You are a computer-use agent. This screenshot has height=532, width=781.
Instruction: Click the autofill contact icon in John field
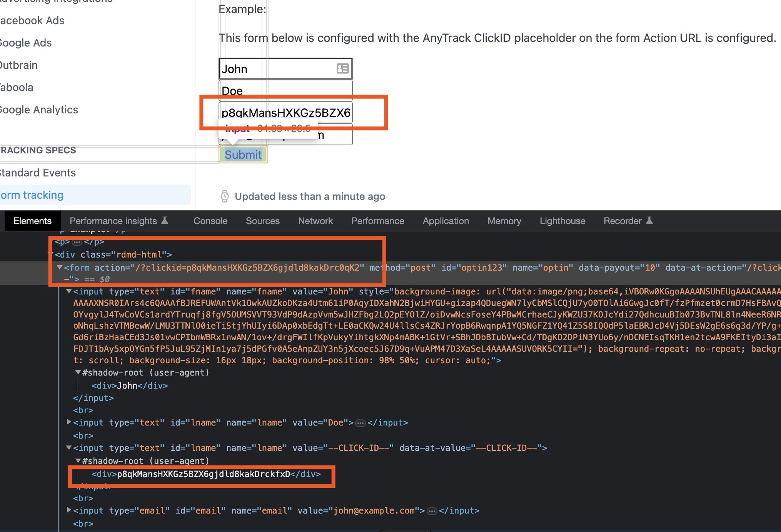click(342, 68)
